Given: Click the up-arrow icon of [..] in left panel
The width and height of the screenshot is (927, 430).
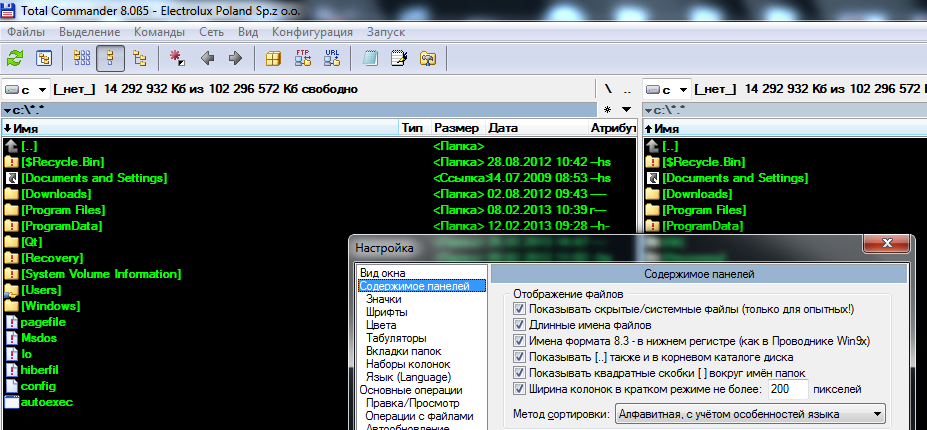Looking at the screenshot, I should pyautogui.click(x=11, y=146).
